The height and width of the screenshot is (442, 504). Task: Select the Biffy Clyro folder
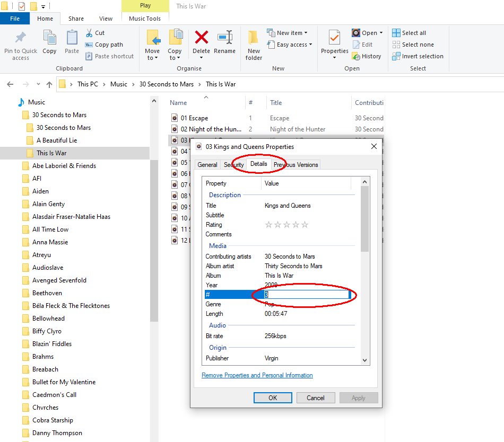coord(47,331)
